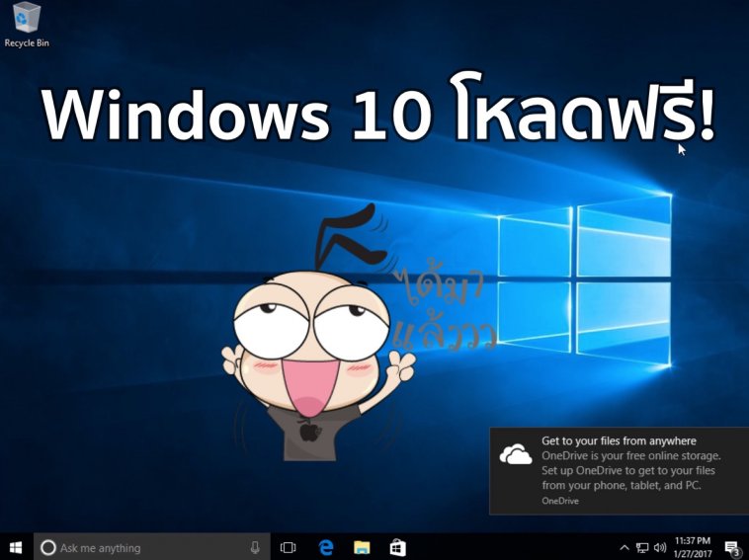The height and width of the screenshot is (560, 749).
Task: Open File Explorer from the taskbar
Action: (x=362, y=547)
